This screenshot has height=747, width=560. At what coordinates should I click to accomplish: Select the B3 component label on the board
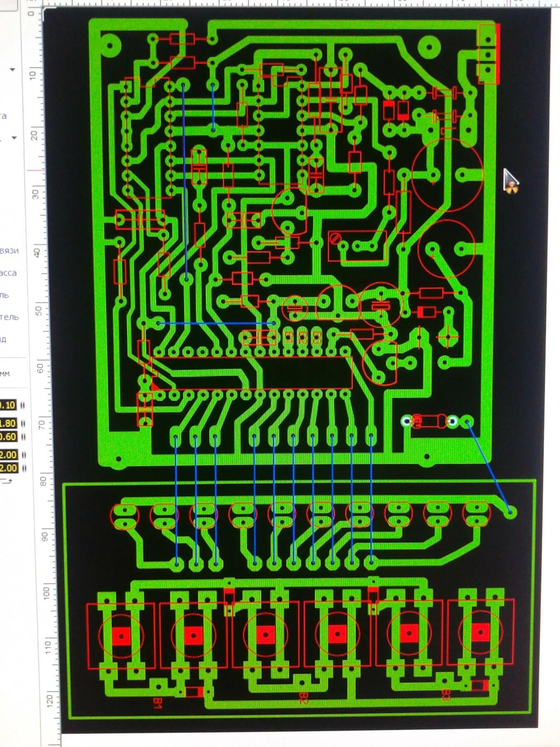(446, 694)
